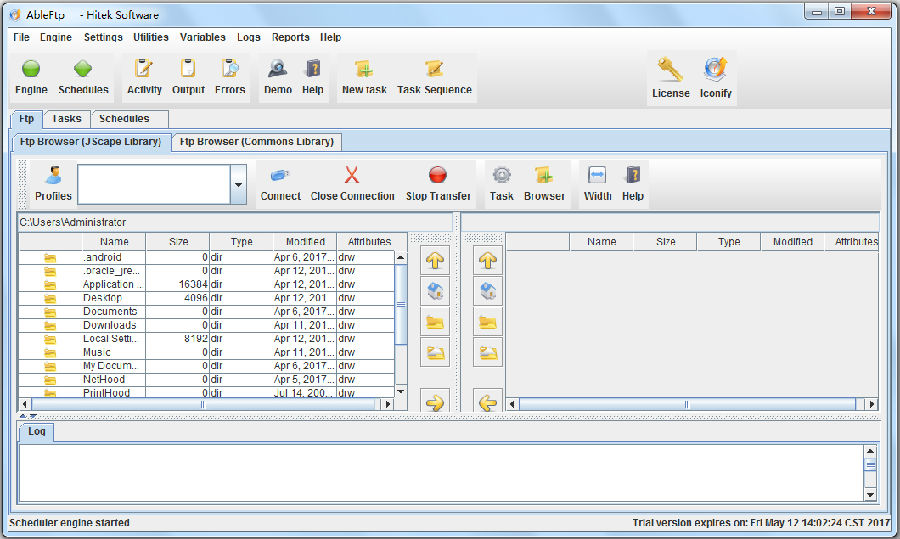Screen dimensions: 900x539
Task: Select the Downloads folder row
Action: coord(207,325)
